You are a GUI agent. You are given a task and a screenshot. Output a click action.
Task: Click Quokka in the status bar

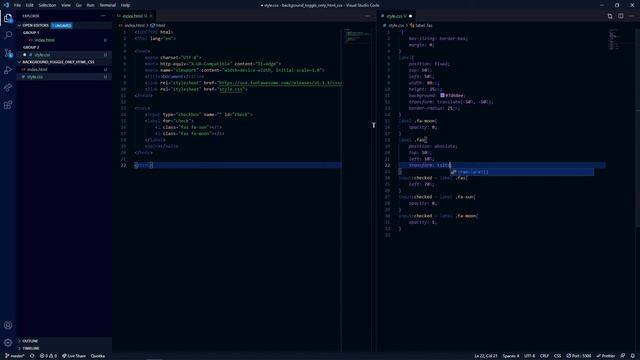[98, 356]
